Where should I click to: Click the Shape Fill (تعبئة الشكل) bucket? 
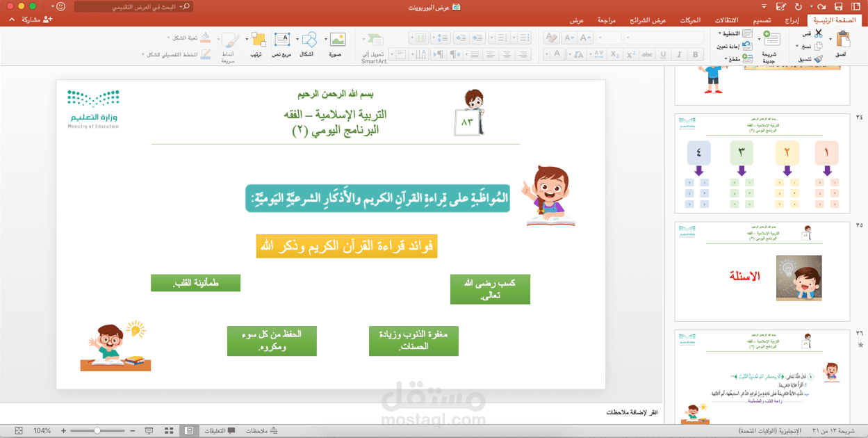(x=205, y=38)
